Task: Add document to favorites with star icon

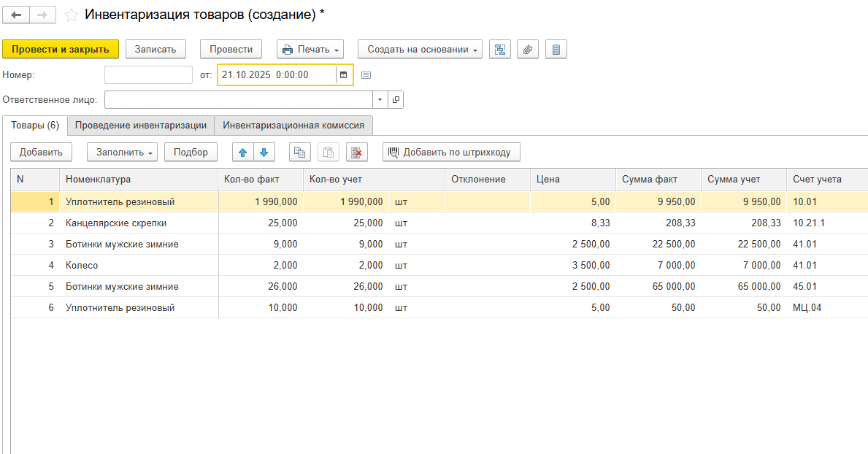Action: (72, 15)
